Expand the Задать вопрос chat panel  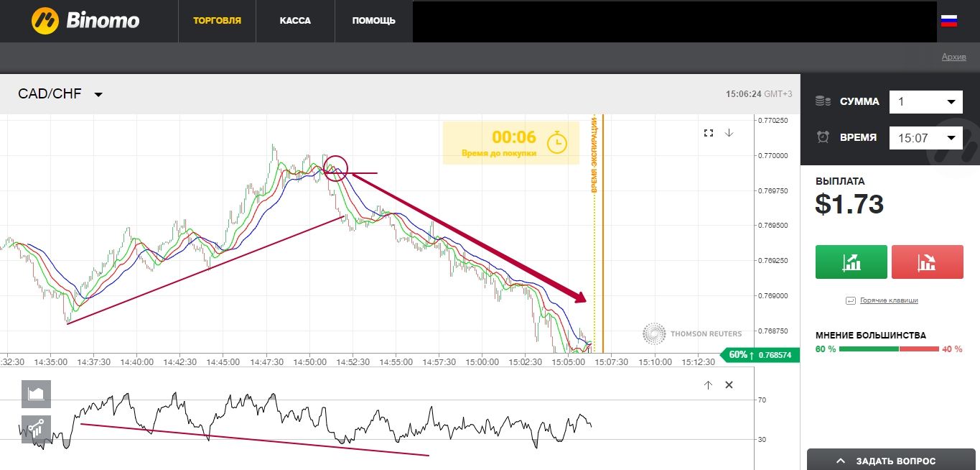(x=893, y=460)
